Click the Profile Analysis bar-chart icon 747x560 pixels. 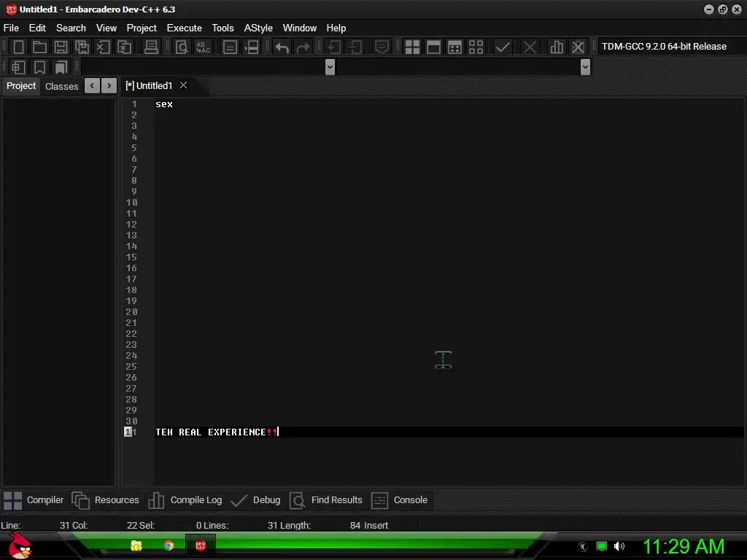coord(557,47)
